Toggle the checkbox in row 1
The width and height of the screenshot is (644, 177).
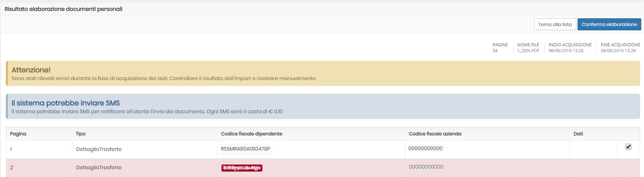click(x=628, y=147)
